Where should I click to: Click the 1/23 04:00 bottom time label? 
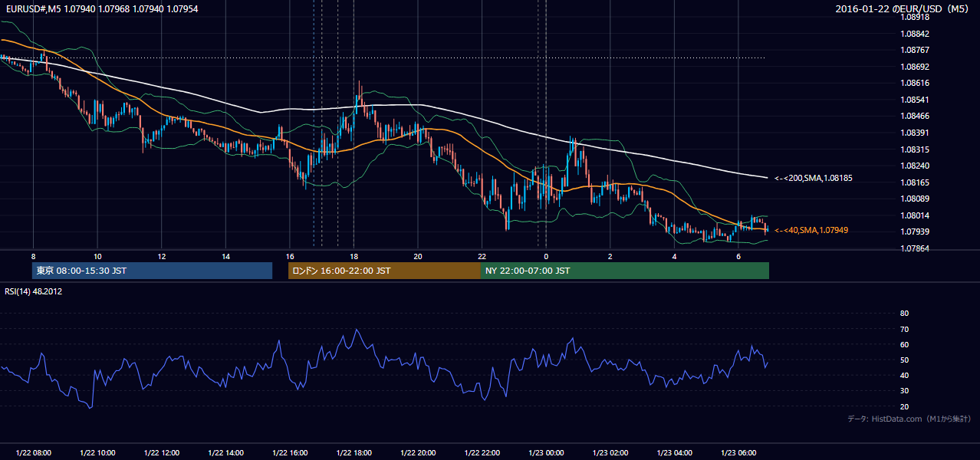pos(674,453)
